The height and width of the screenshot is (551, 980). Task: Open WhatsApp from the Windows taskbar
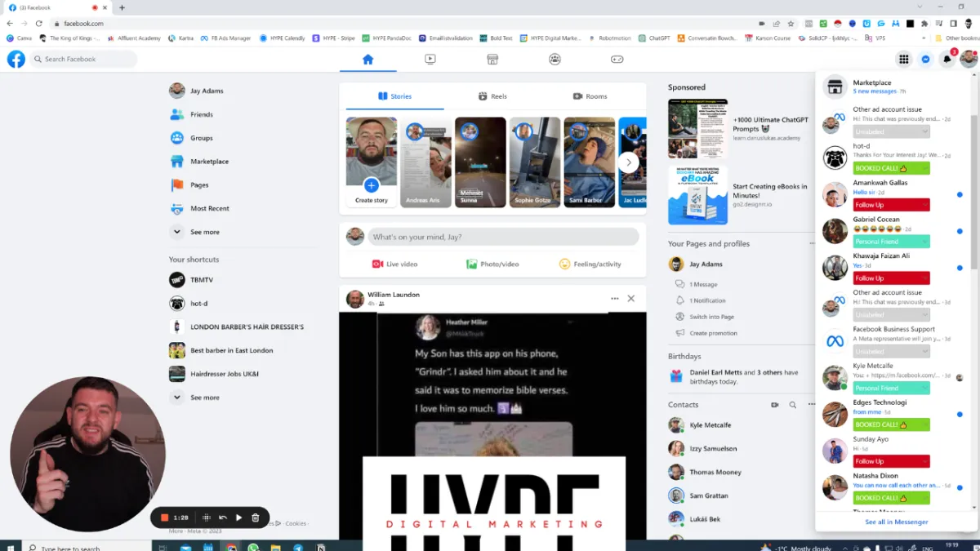253,548
